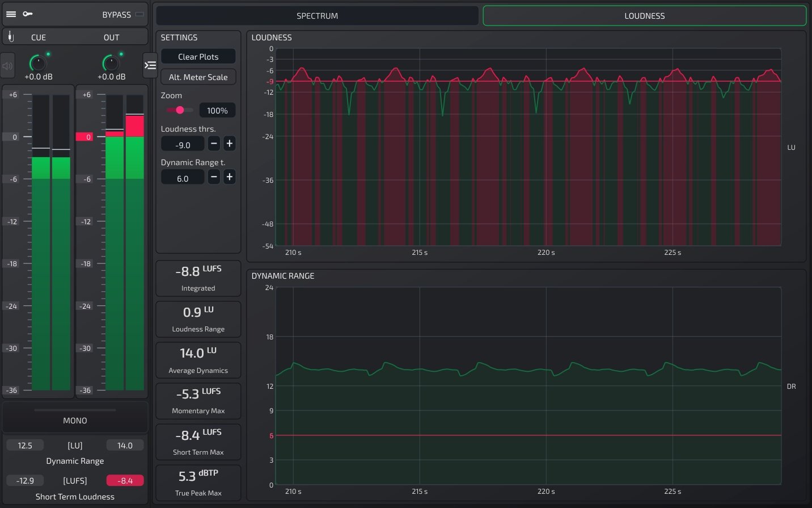Viewport: 812px width, 508px height.
Task: Click the -8.4 LUFS Short Term Max readout
Action: pos(198,442)
